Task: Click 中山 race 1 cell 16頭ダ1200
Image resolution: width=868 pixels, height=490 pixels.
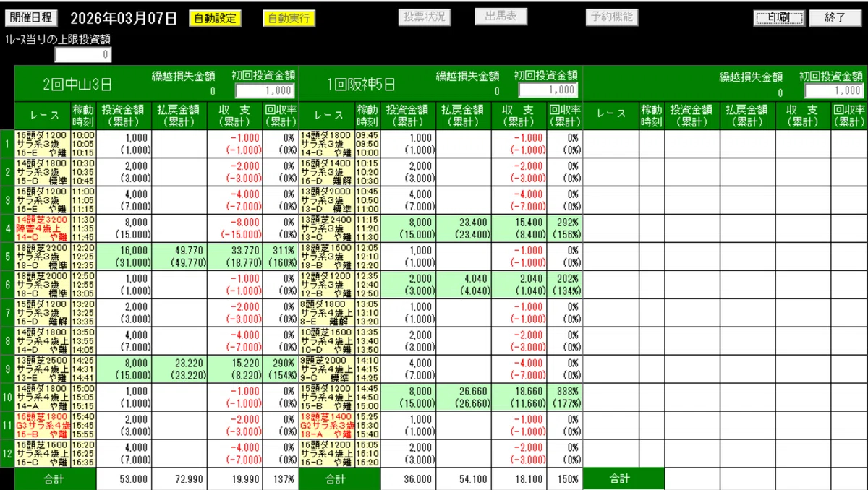Action: click(42, 143)
